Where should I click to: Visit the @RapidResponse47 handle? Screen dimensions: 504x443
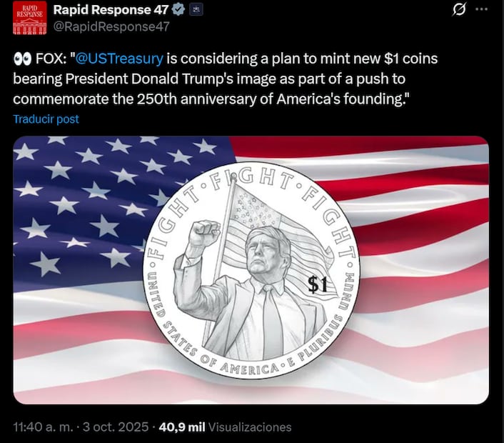click(x=111, y=26)
